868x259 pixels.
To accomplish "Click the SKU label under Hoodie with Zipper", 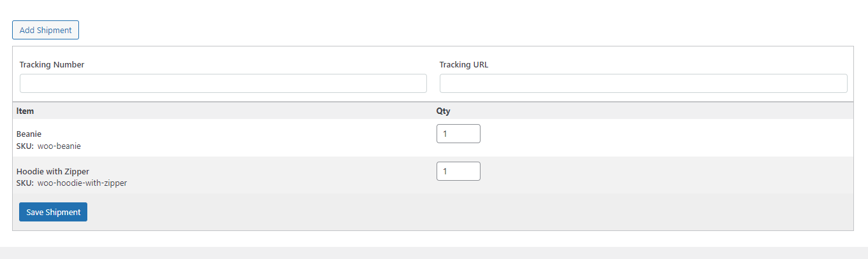I will [x=25, y=183].
